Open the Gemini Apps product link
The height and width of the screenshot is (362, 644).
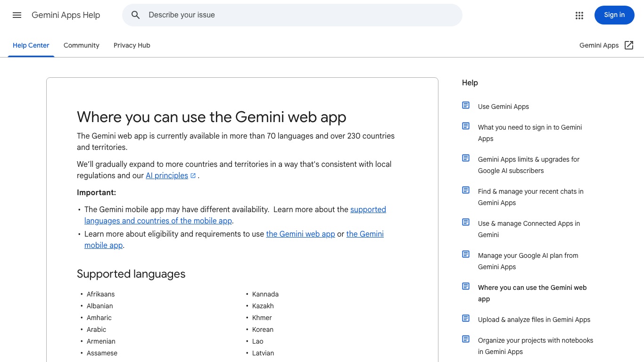click(599, 45)
